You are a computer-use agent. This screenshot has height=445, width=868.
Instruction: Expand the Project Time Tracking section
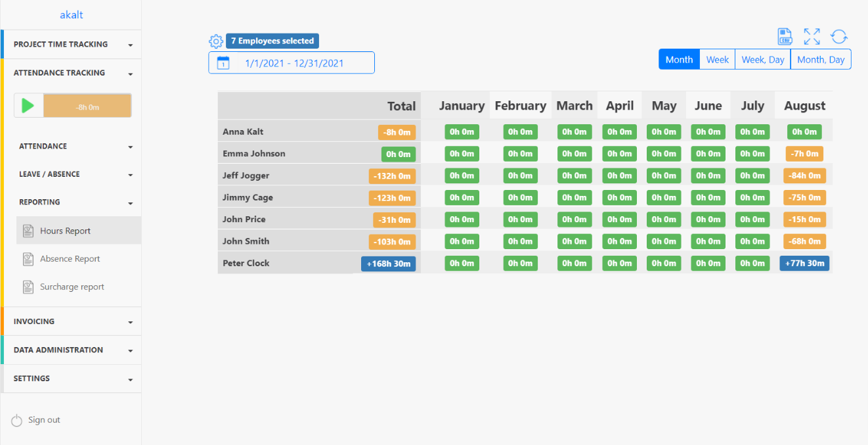71,45
